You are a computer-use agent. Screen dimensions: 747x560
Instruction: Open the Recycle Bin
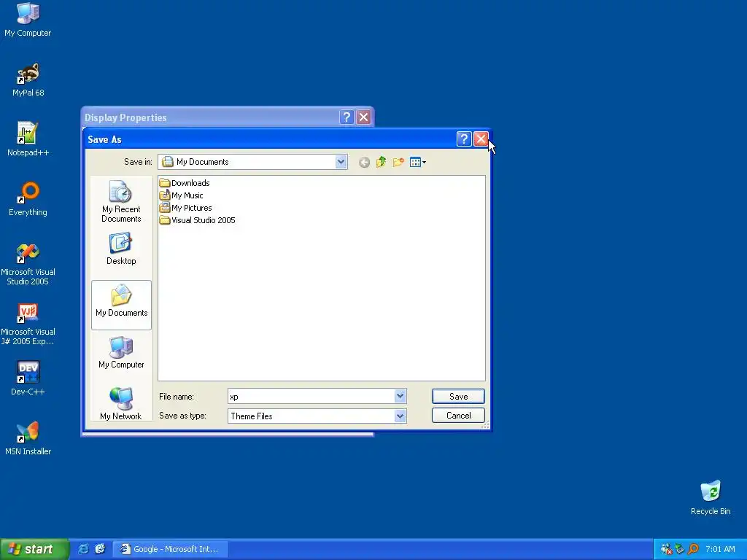(711, 498)
